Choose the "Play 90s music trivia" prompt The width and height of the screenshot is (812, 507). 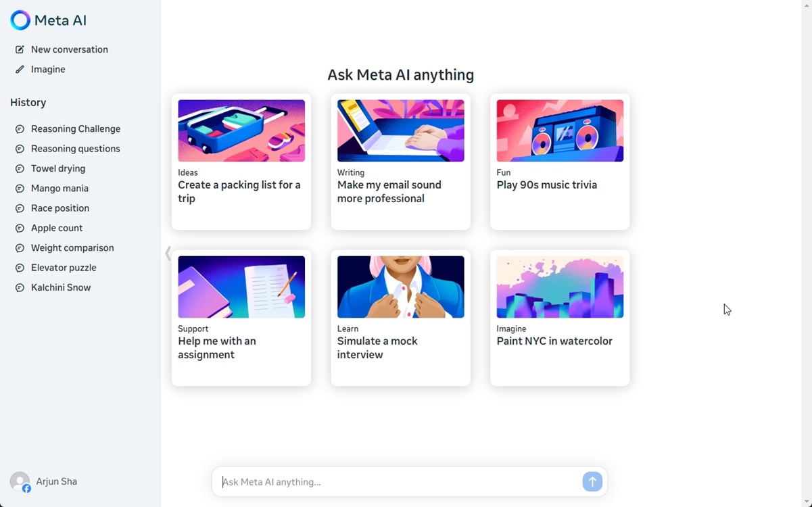point(559,162)
